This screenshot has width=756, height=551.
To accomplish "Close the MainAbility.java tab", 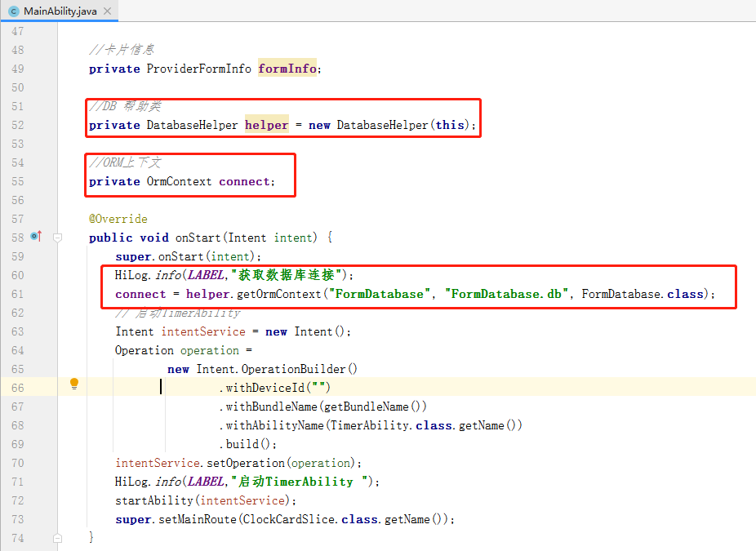I will [108, 11].
